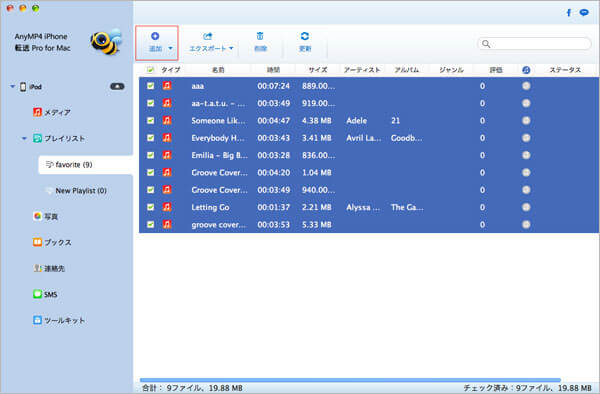Sort by the 名前 column header
Screen dimensions: 600x394
218,70
